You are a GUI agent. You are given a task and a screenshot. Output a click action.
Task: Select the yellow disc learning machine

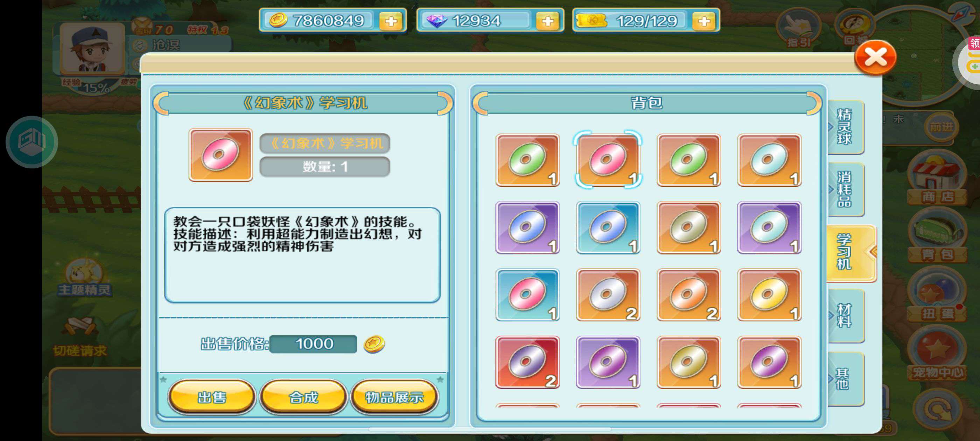769,295
